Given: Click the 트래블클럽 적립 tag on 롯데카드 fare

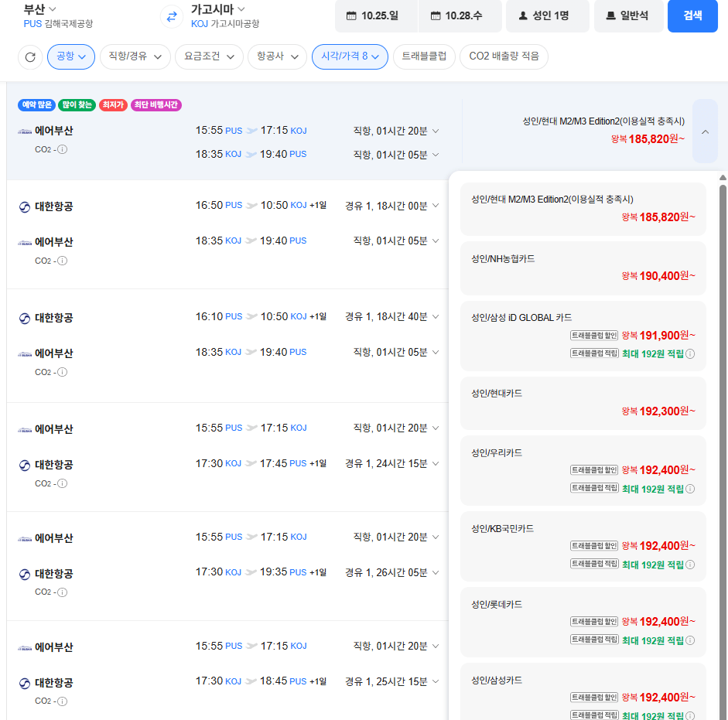Looking at the screenshot, I should pyautogui.click(x=594, y=640).
